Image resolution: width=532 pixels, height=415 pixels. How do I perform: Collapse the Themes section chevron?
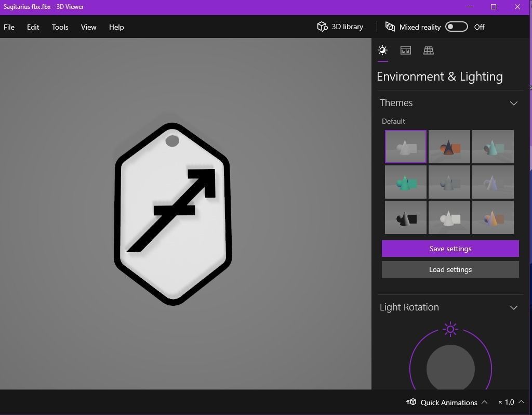(514, 103)
